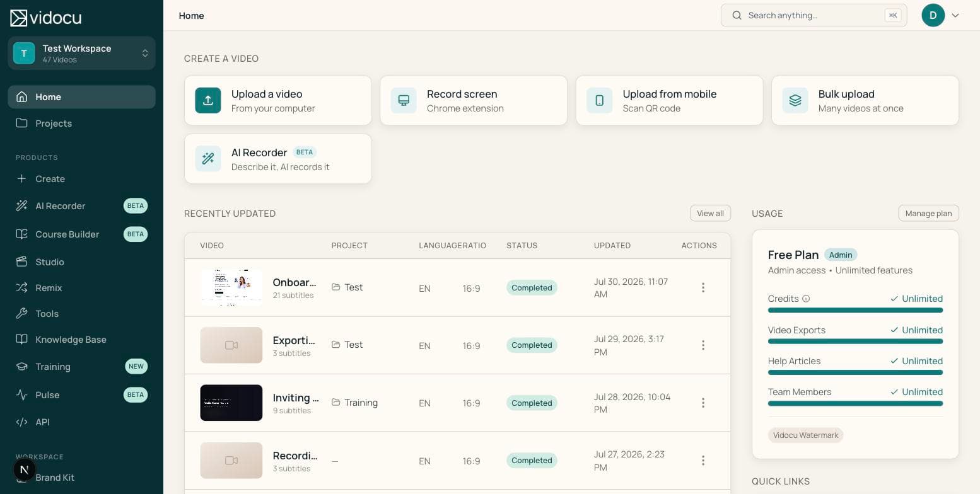
Task: Choose Record screen card
Action: 474,100
